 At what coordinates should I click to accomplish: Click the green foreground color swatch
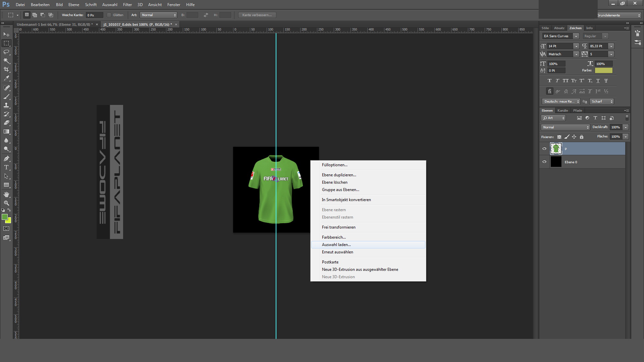[x=4, y=217]
